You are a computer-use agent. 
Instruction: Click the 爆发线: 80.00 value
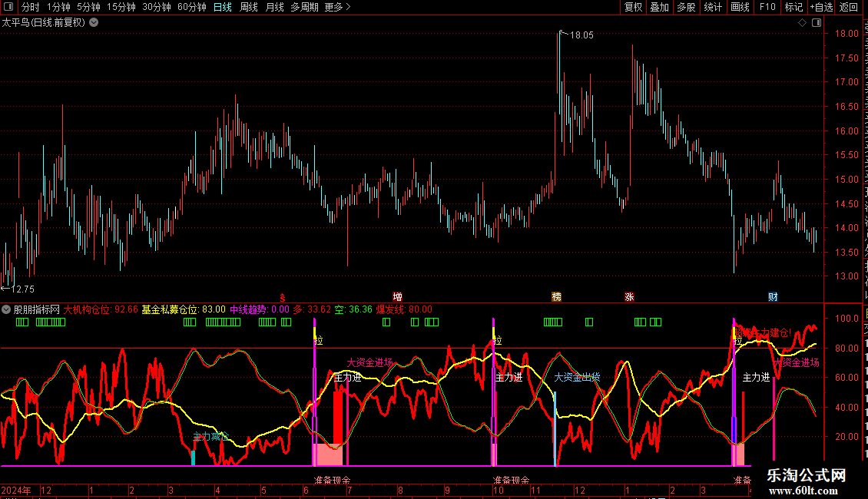click(405, 309)
